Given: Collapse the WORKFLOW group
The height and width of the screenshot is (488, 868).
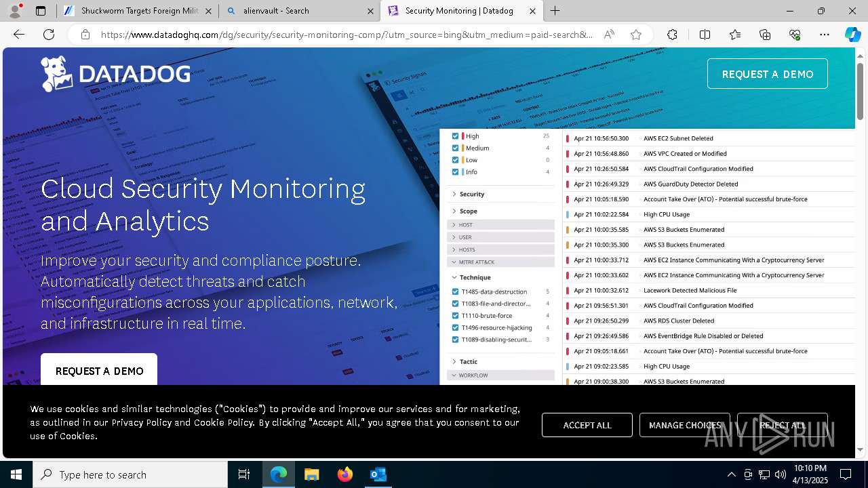Looking at the screenshot, I should click(x=500, y=375).
